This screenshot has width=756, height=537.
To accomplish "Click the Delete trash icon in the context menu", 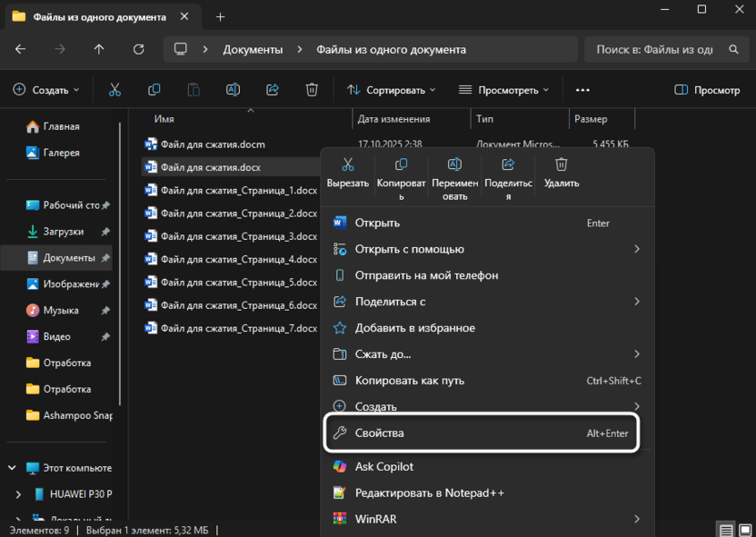I will 562,165.
